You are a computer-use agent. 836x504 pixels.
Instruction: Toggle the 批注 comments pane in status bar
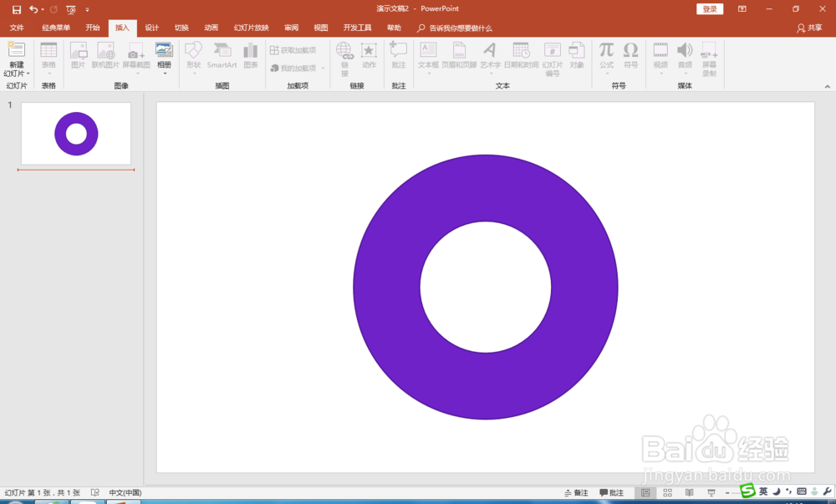click(612, 493)
